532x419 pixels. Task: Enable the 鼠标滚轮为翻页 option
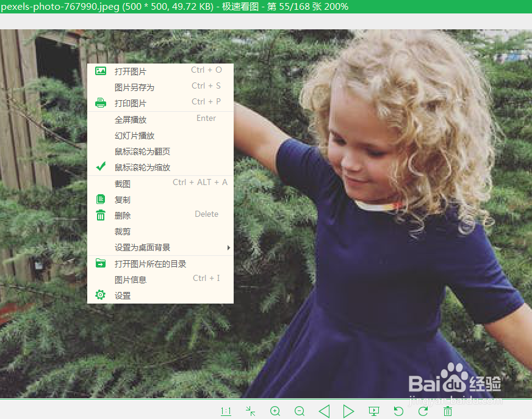tap(160, 151)
